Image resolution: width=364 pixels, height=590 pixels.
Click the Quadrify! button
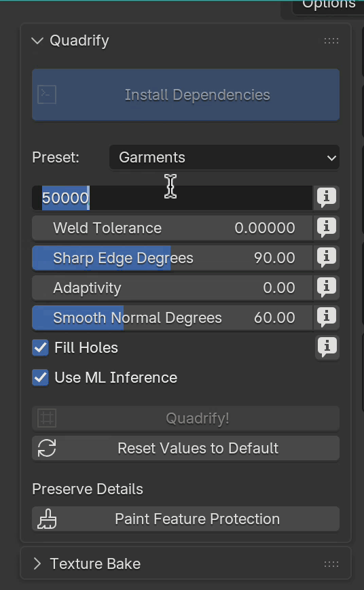tap(186, 419)
